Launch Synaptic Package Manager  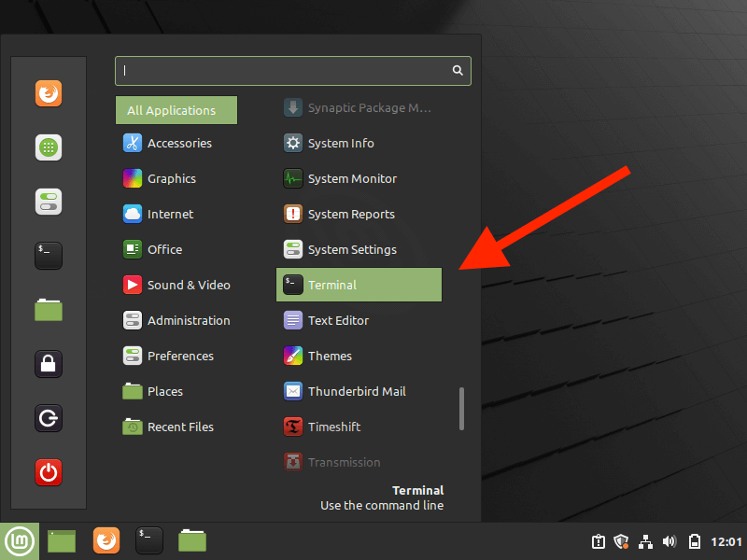[359, 107]
